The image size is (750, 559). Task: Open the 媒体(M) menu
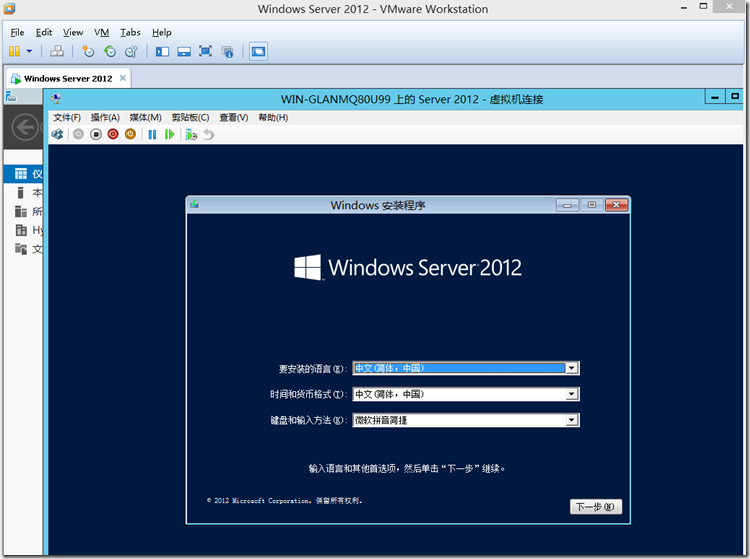pos(145,117)
